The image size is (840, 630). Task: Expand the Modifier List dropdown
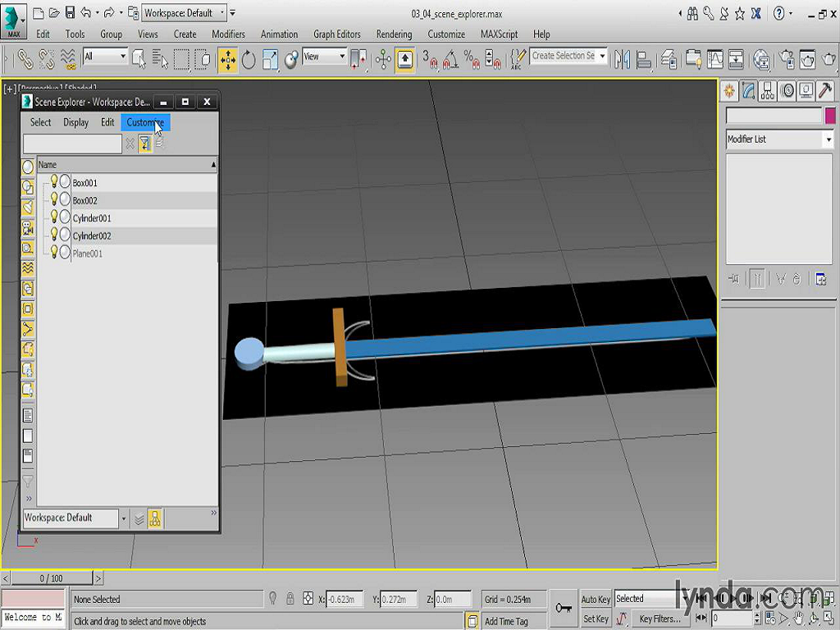tap(828, 139)
